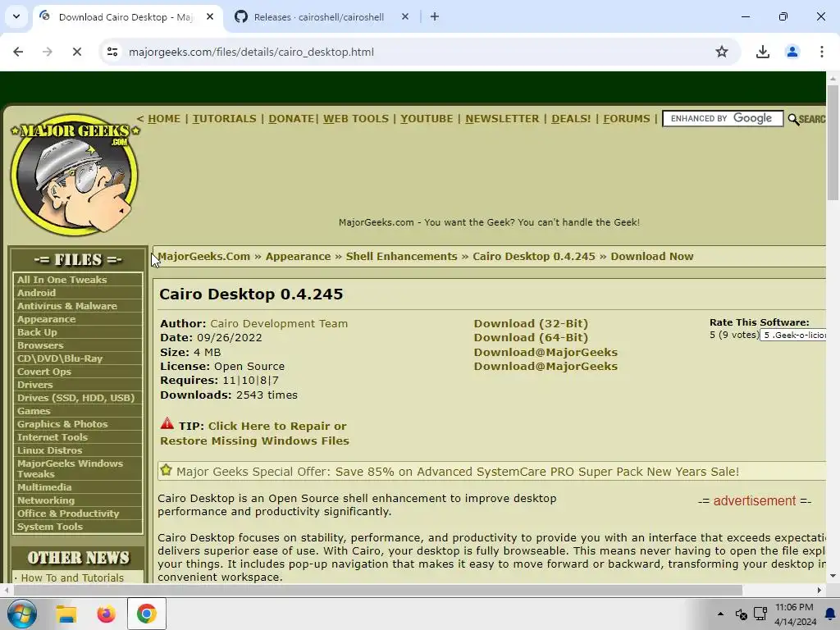Click the browser forward arrow
The image size is (840, 630).
tap(47, 52)
